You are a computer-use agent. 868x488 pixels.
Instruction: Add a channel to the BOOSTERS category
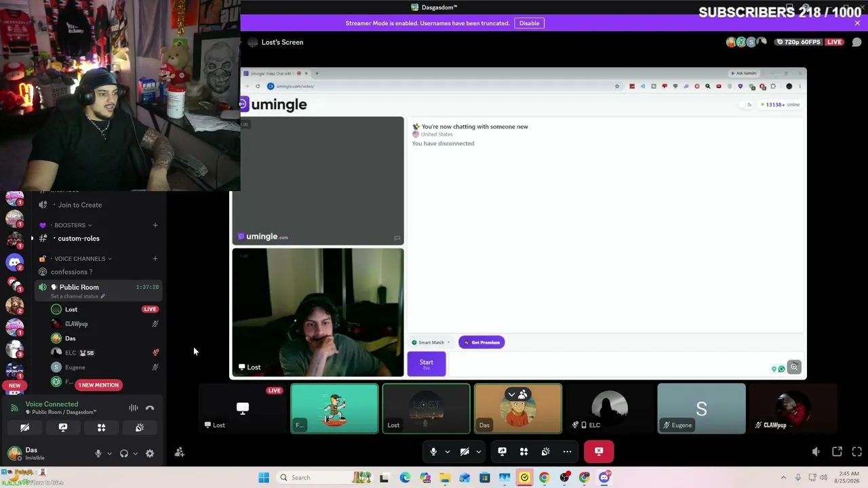tap(155, 225)
